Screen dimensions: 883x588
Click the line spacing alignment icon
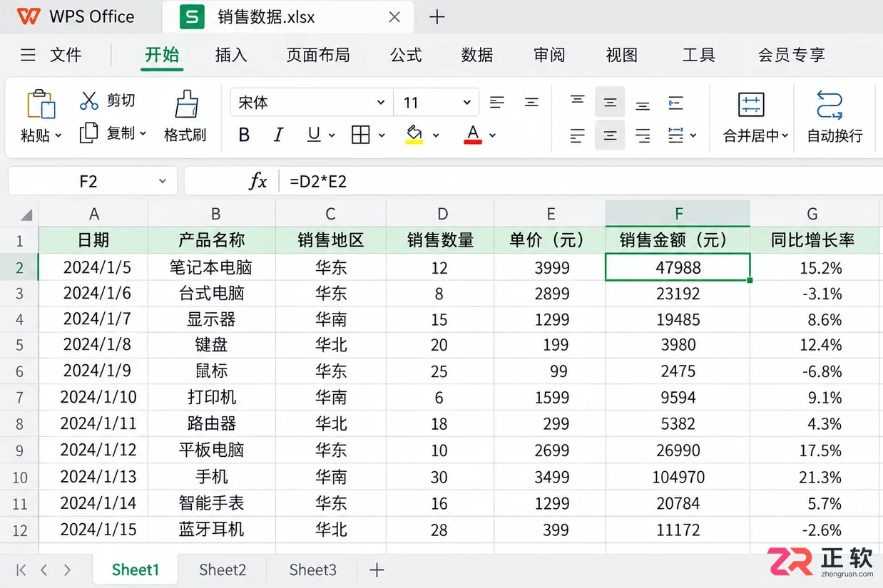pos(675,135)
